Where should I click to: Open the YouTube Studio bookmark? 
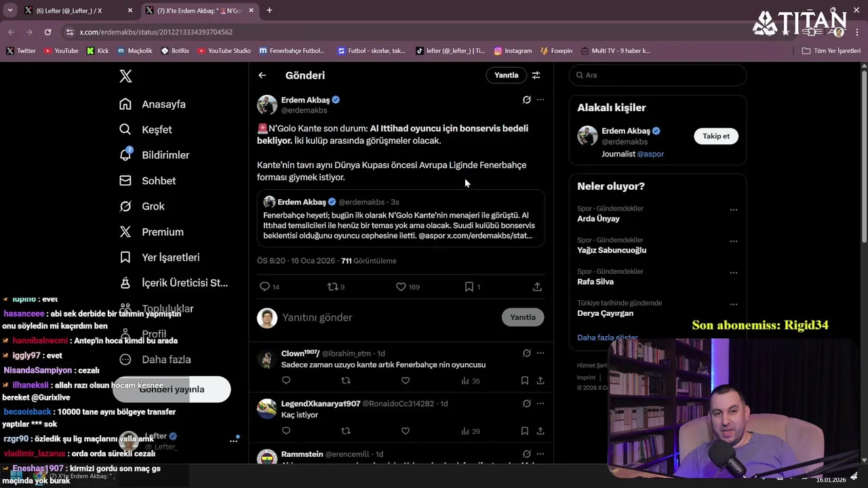pos(224,51)
